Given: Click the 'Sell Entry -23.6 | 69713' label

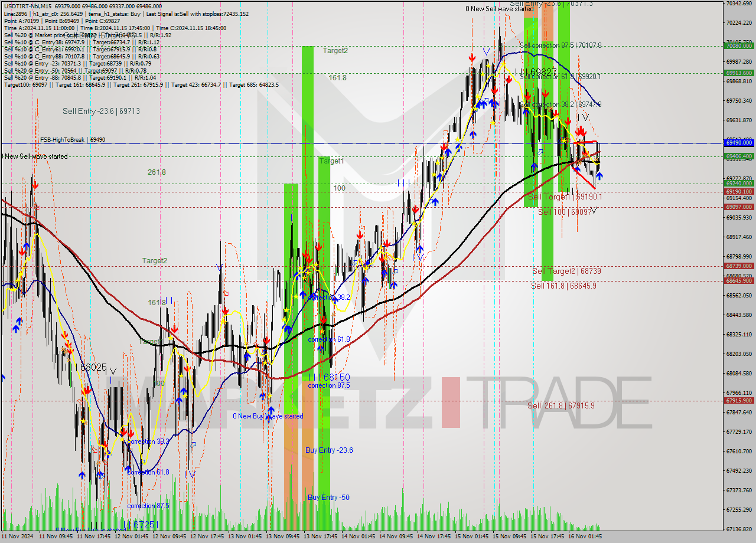Looking at the screenshot, I should tap(101, 111).
